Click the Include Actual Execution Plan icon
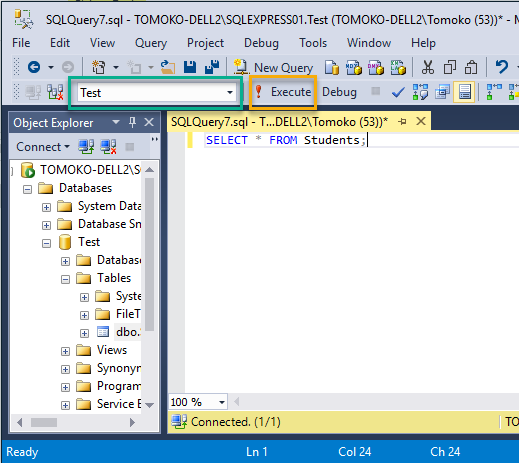This screenshot has height=463, width=519. 494,92
